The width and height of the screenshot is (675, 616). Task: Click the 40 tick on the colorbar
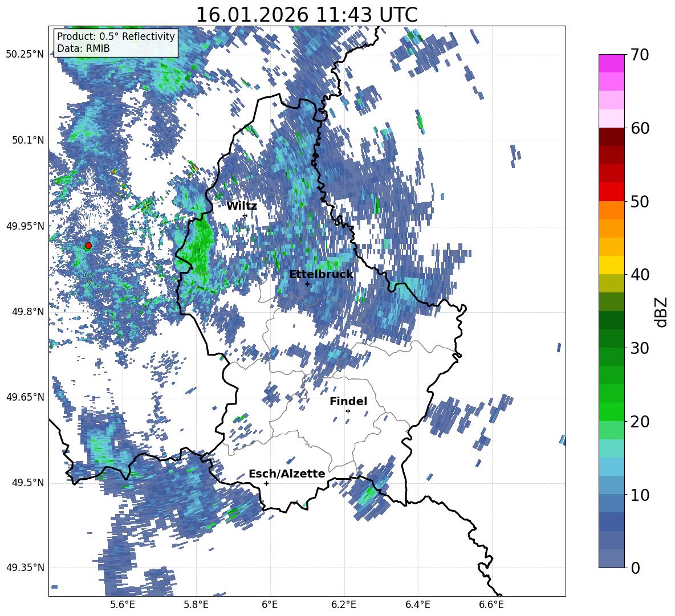pos(639,275)
